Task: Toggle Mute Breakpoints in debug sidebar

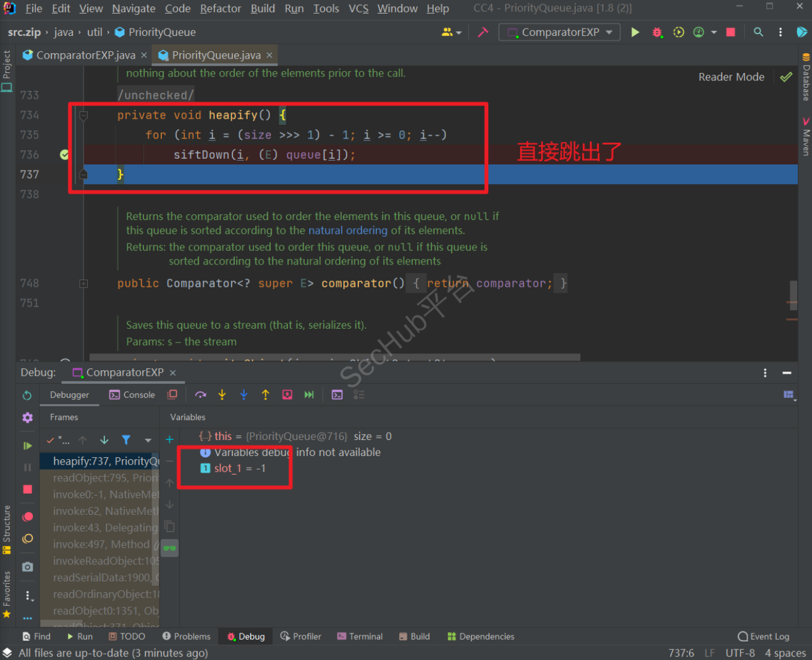Action: tap(28, 539)
